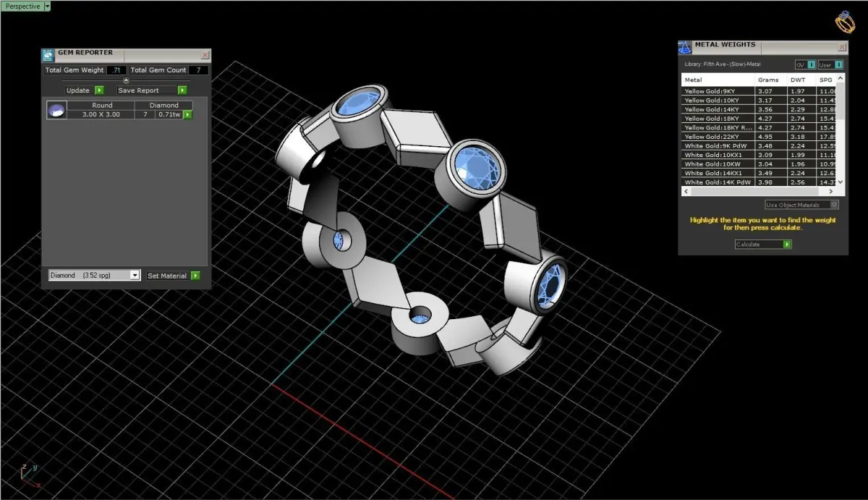Open the Perspective viewport dropdown arrow
The image size is (868, 500).
[x=47, y=6]
